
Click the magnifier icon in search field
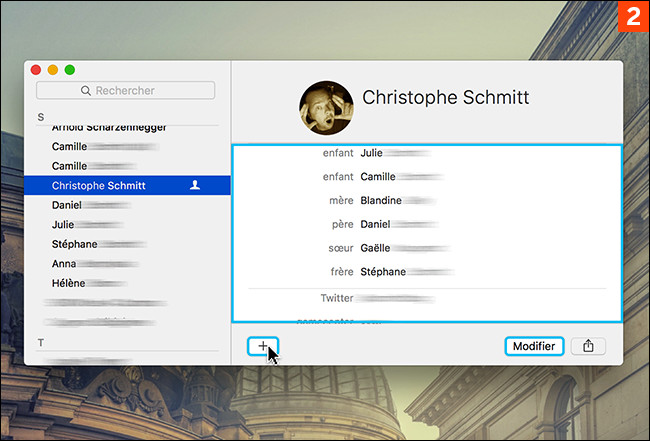(x=87, y=91)
